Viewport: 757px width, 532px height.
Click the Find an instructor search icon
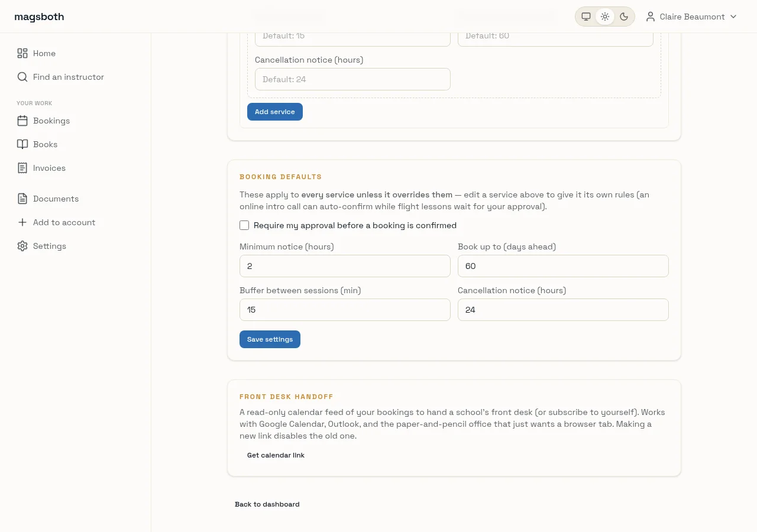tap(22, 77)
